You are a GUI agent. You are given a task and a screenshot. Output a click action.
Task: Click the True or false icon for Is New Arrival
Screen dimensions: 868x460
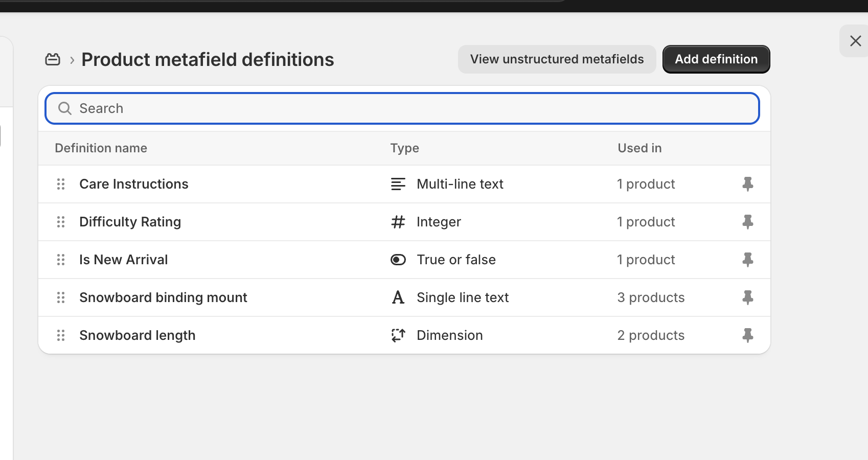pos(398,260)
